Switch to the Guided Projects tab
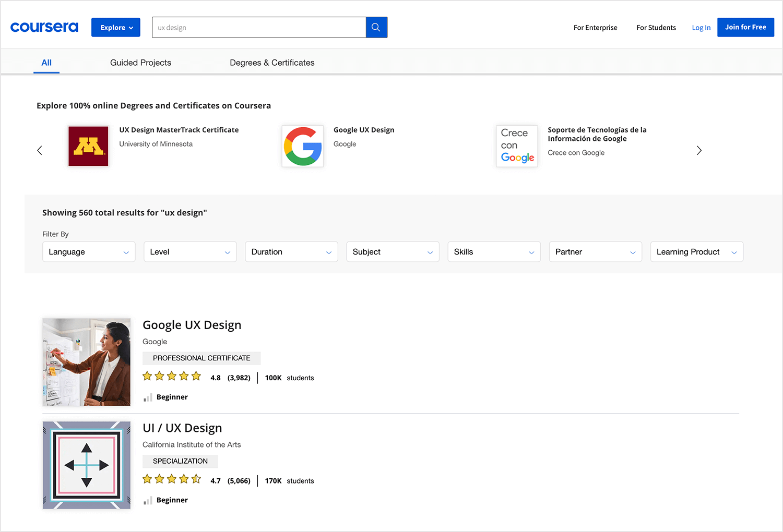The image size is (783, 532). (140, 63)
